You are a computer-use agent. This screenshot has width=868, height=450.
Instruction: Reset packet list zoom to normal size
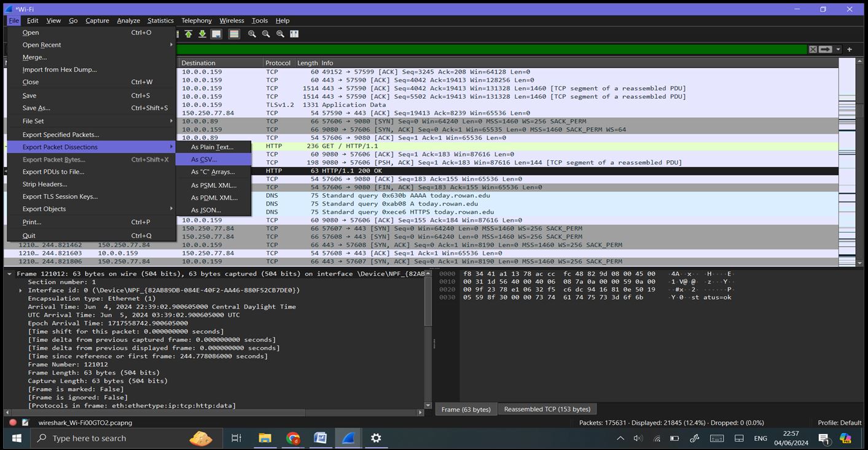[280, 34]
